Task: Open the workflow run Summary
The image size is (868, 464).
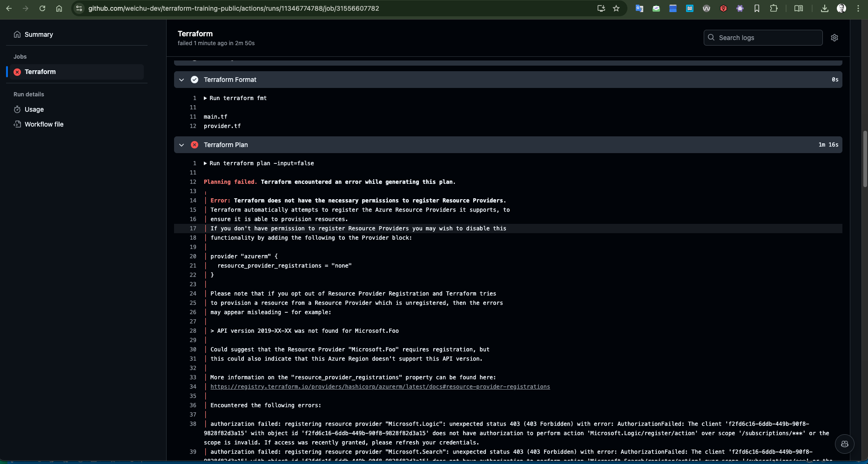Action: click(39, 34)
